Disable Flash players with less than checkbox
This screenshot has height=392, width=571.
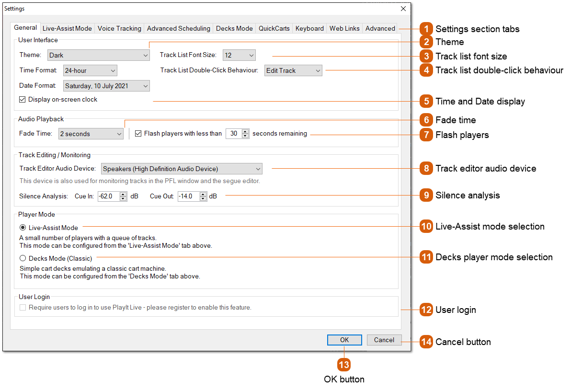tap(138, 134)
